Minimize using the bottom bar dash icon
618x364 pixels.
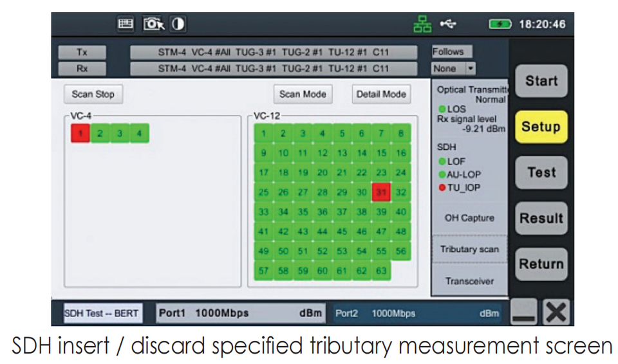tap(524, 313)
